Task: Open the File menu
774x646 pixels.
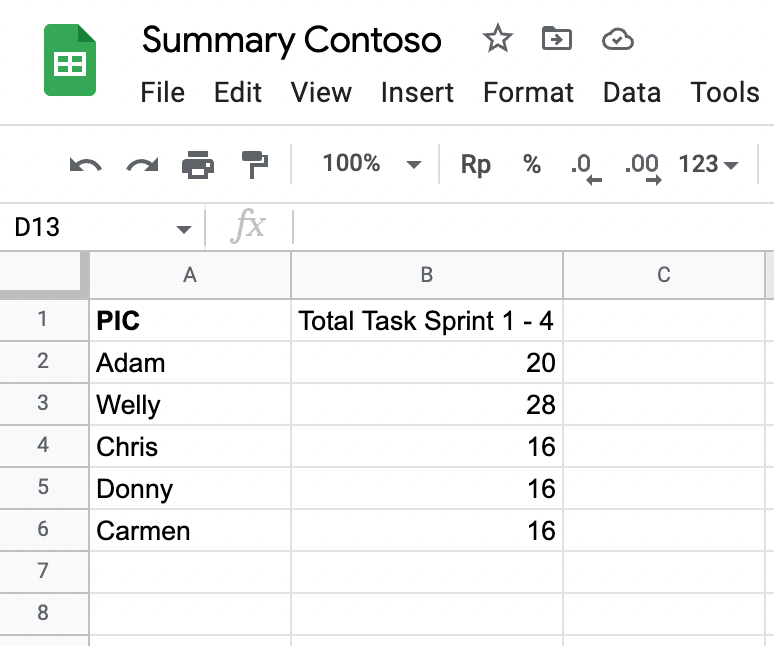Action: (162, 93)
